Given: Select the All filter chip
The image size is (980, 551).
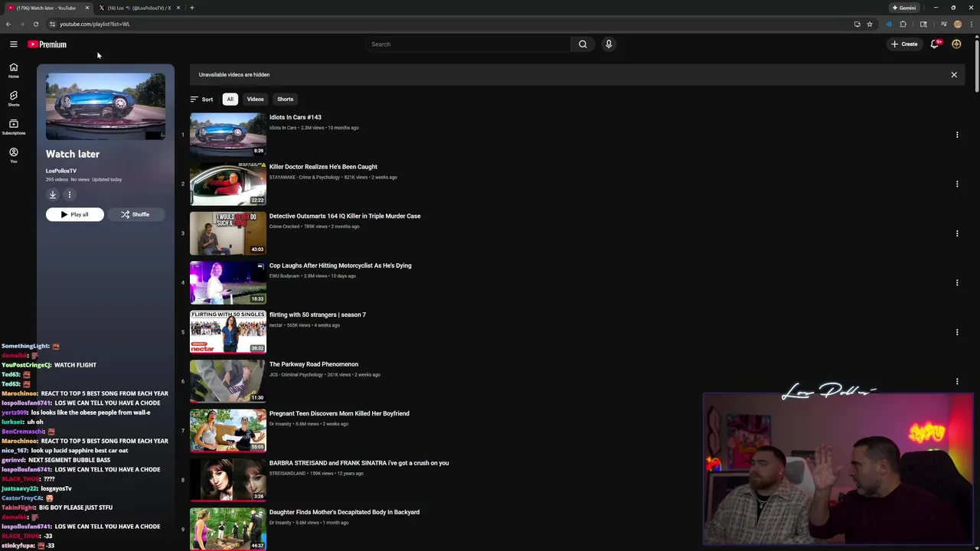Looking at the screenshot, I should click(230, 99).
